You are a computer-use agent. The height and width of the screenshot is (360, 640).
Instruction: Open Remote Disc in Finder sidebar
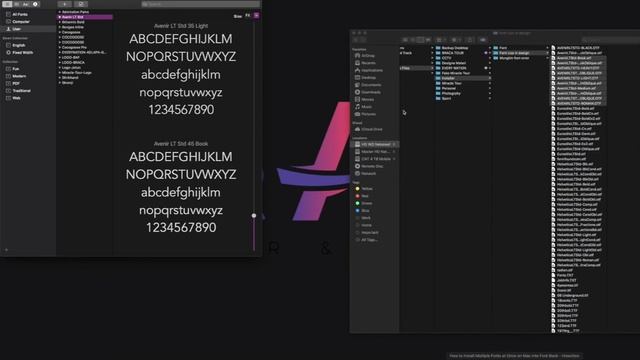369,166
